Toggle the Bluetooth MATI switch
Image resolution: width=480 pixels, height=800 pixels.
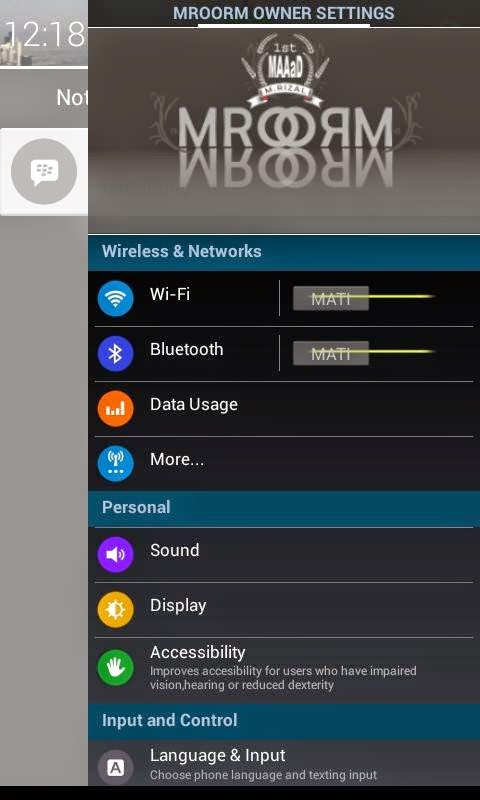[331, 353]
